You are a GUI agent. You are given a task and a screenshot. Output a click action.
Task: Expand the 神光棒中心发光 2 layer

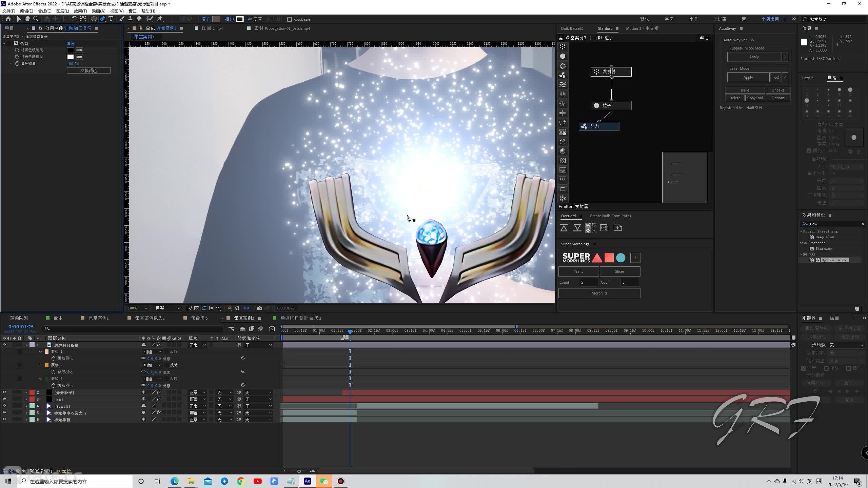point(26,413)
